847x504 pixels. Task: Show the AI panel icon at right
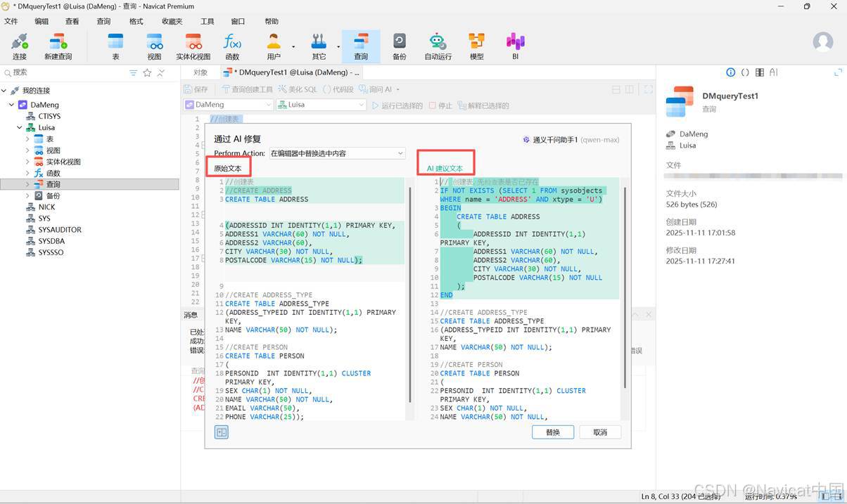[x=774, y=72]
